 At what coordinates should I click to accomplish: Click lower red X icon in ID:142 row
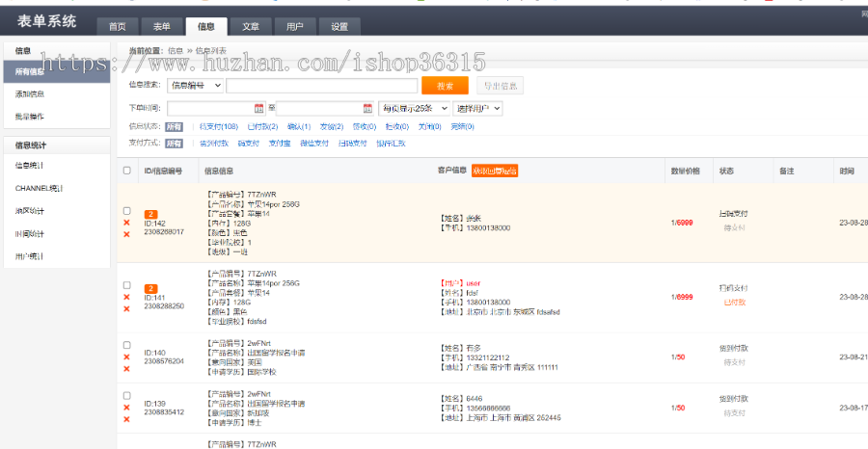coord(126,234)
